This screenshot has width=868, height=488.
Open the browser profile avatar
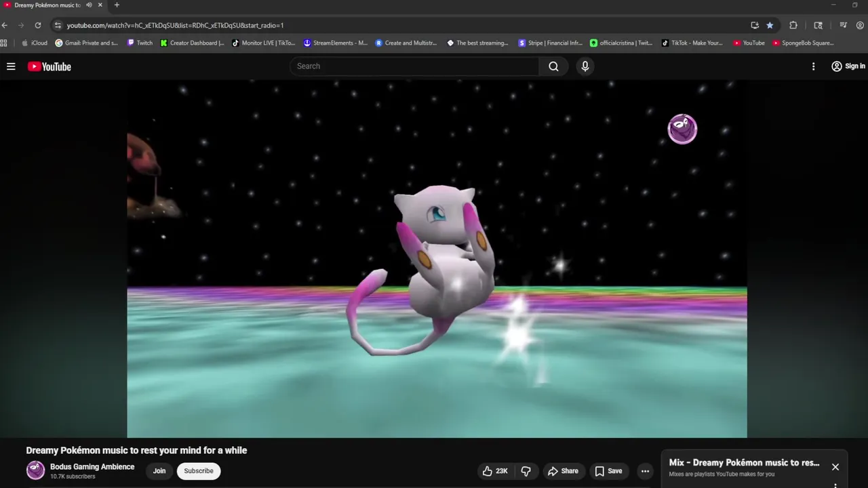point(861,25)
